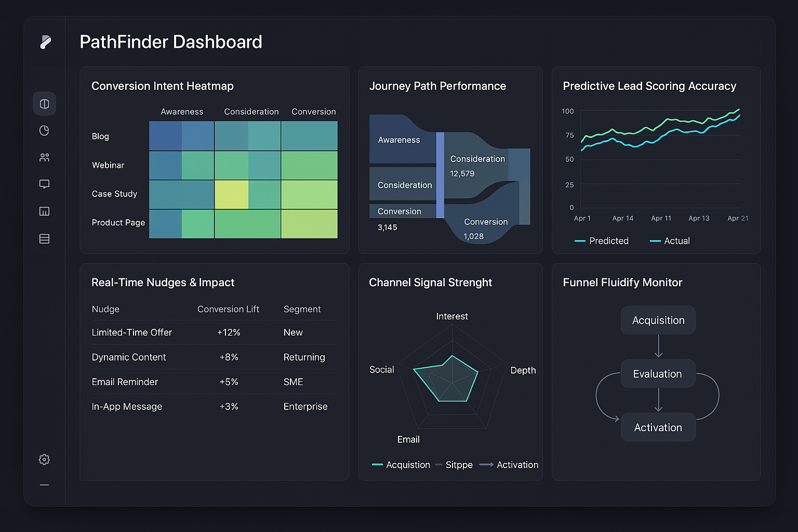Toggle the Predicted series in legend
The image size is (798, 532).
[x=602, y=241]
